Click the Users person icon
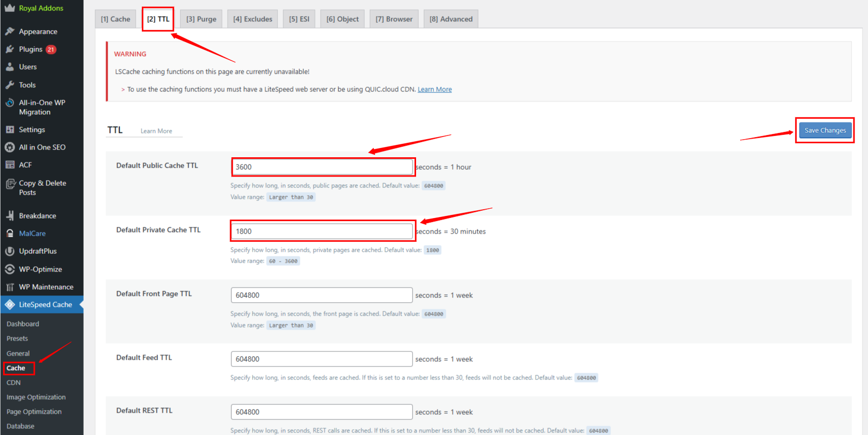This screenshot has height=435, width=868. click(9, 67)
